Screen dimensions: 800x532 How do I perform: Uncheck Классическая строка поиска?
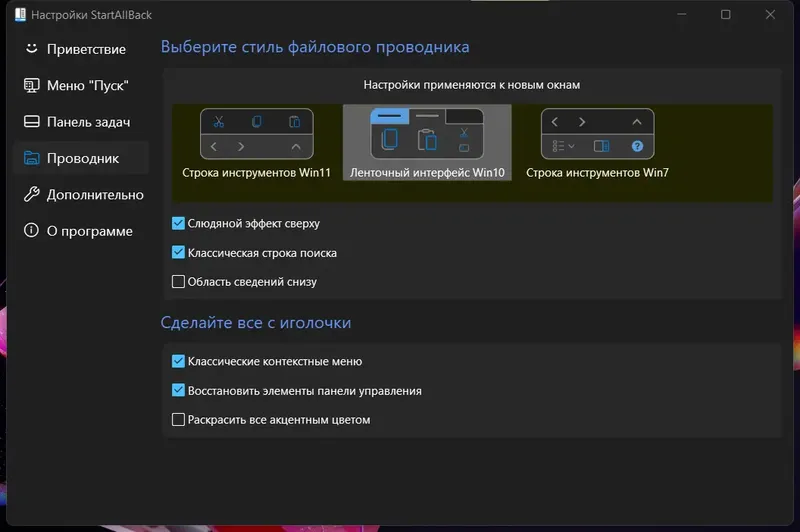178,252
